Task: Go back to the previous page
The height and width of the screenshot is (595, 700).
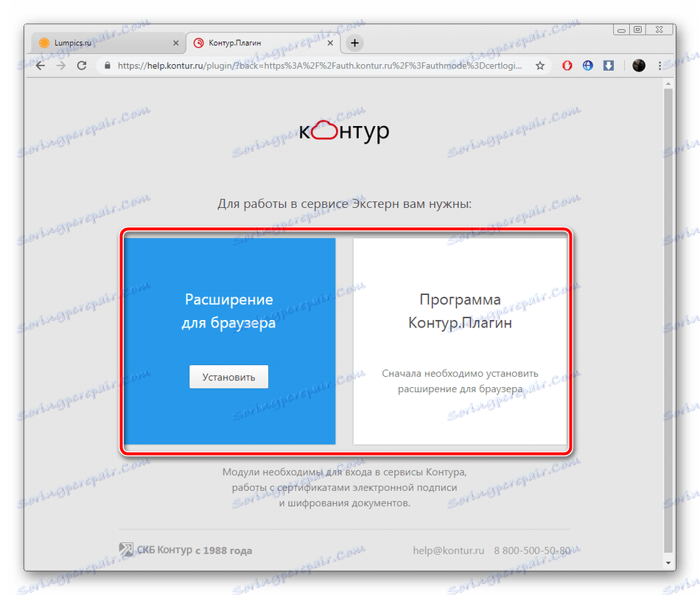Action: pos(41,66)
